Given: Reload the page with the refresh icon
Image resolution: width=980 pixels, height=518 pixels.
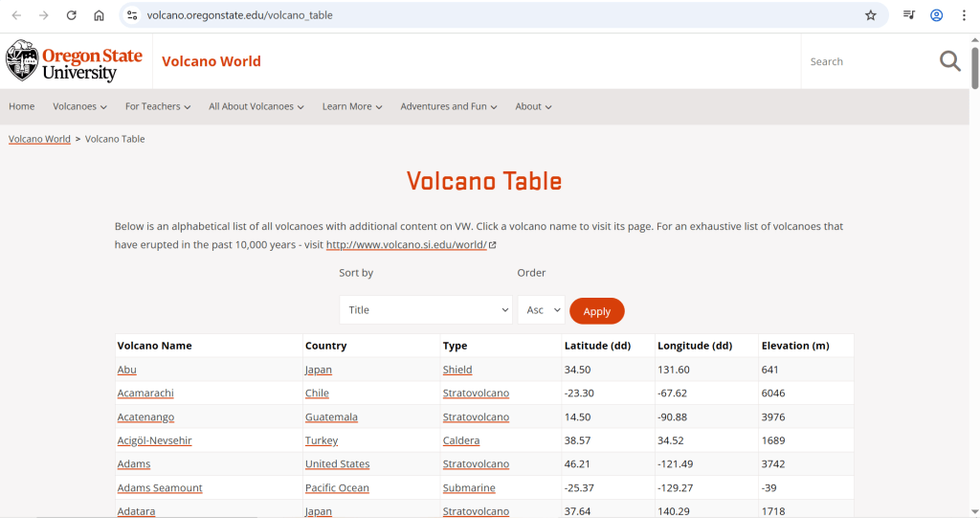Looking at the screenshot, I should point(71,15).
